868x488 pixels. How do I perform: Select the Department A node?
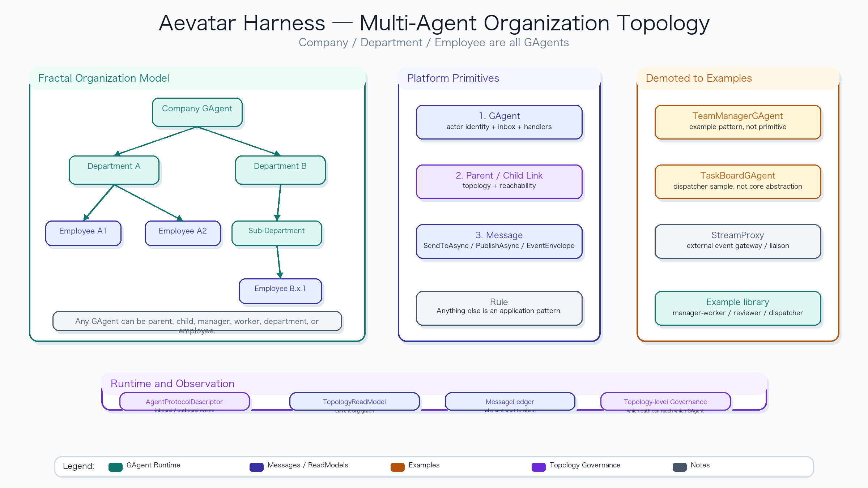[114, 170]
